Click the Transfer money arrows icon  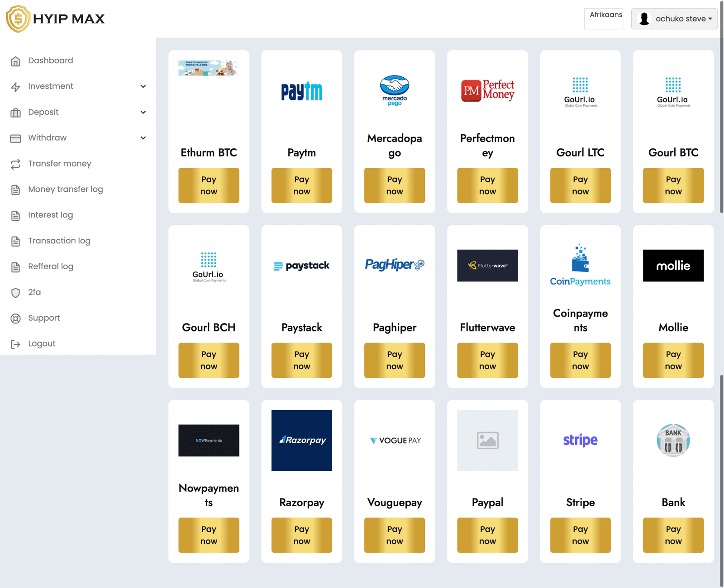pos(16,164)
